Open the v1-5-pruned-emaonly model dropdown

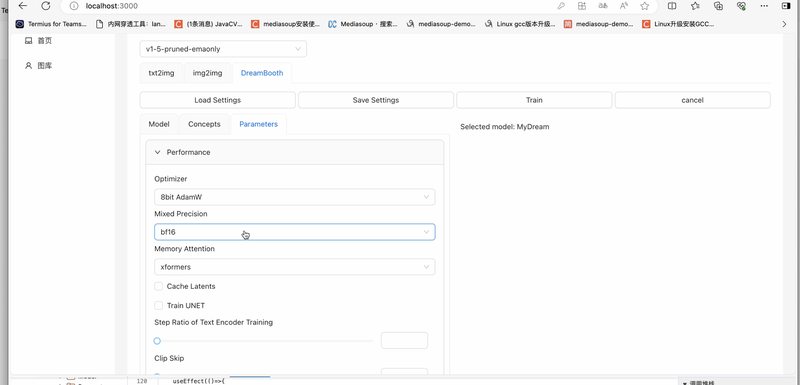(x=223, y=49)
